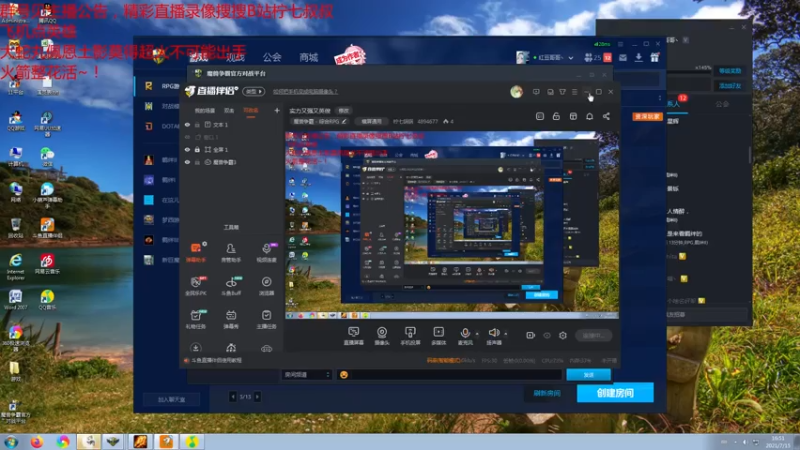
Task: Add 手机投屏 phone casting source
Action: [x=410, y=336]
